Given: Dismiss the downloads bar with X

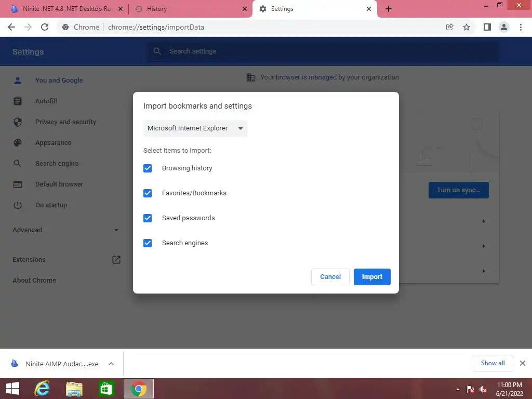Looking at the screenshot, I should tap(523, 363).
